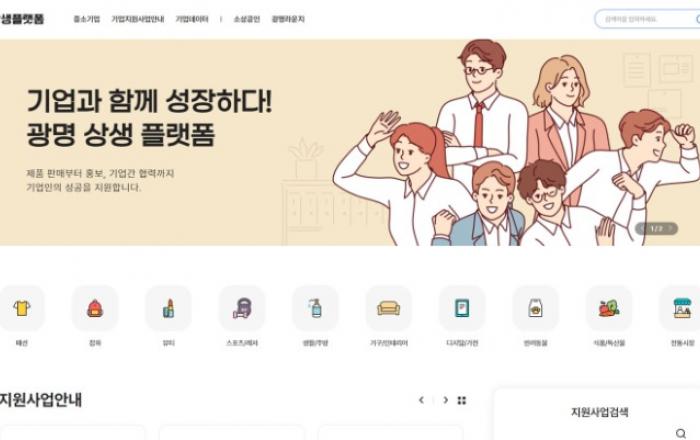This screenshot has width=700, height=440.
Task: Click the 상생플랫폼 site logo
Action: [x=22, y=19]
